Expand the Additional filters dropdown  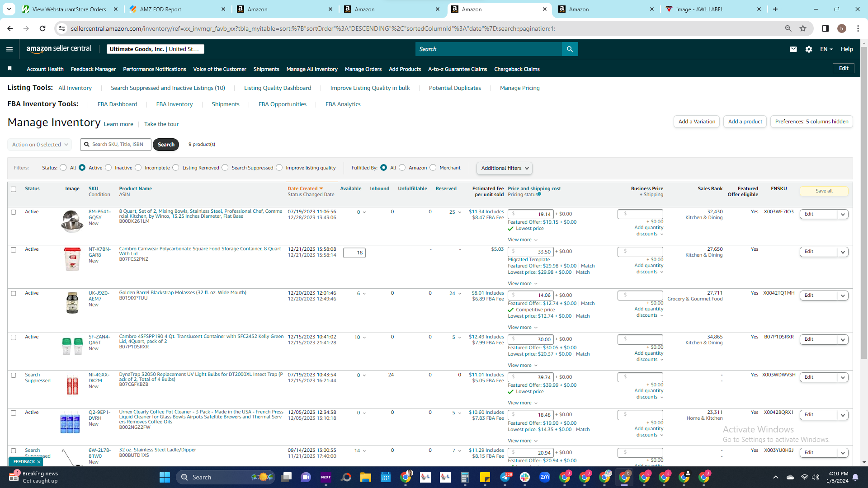point(505,168)
